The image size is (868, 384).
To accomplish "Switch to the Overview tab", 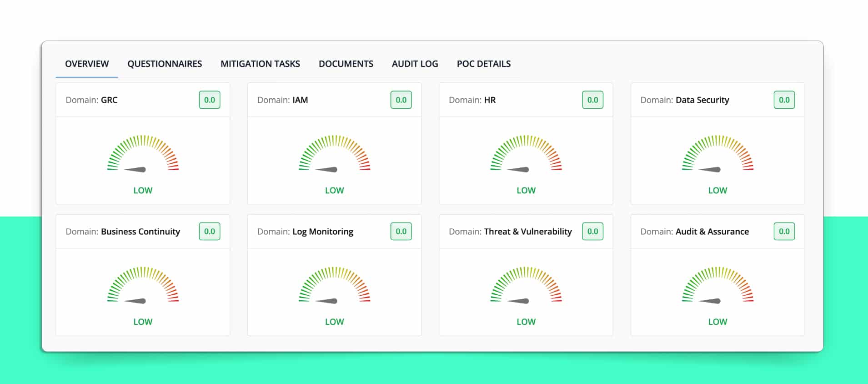I will coord(87,64).
